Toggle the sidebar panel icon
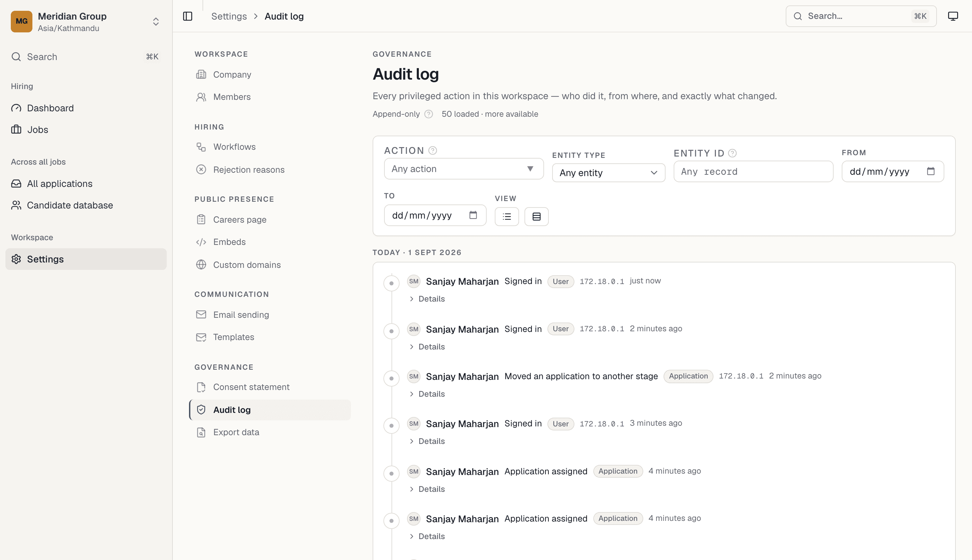This screenshot has height=560, width=972. 187,16
